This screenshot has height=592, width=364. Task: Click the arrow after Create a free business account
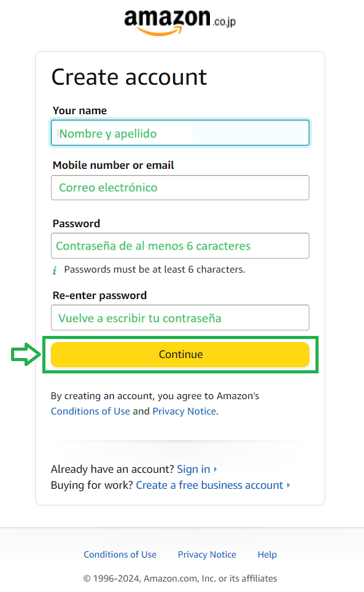(288, 485)
